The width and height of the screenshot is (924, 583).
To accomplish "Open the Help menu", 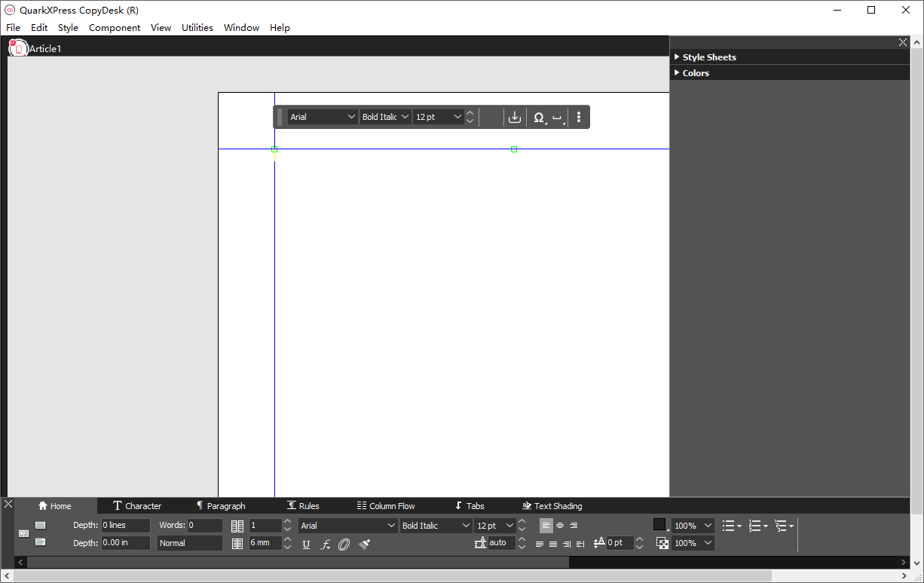I will tap(280, 27).
